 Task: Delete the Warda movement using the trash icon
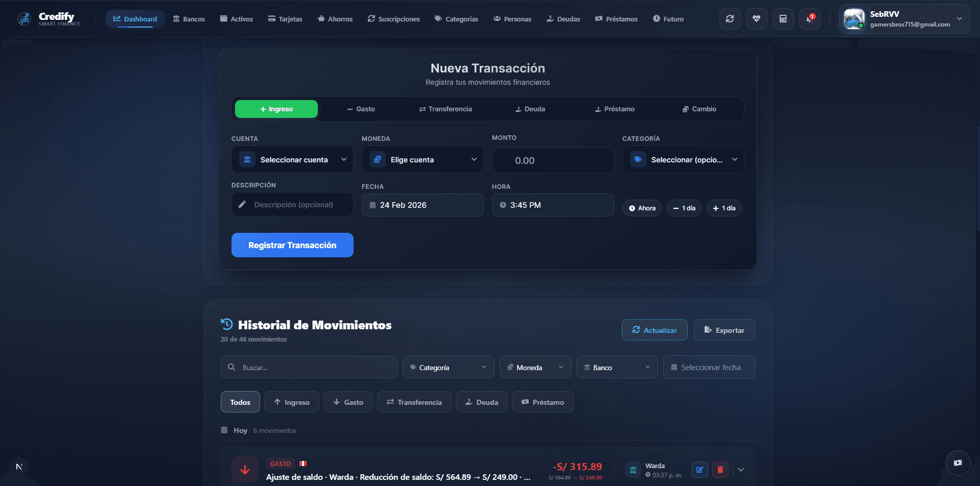720,469
